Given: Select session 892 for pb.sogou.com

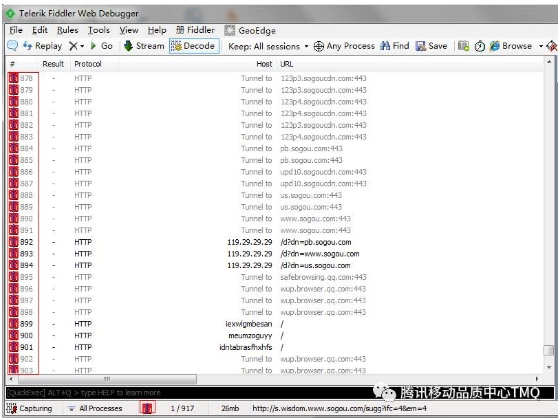Looking at the screenshot, I should coord(275,242).
